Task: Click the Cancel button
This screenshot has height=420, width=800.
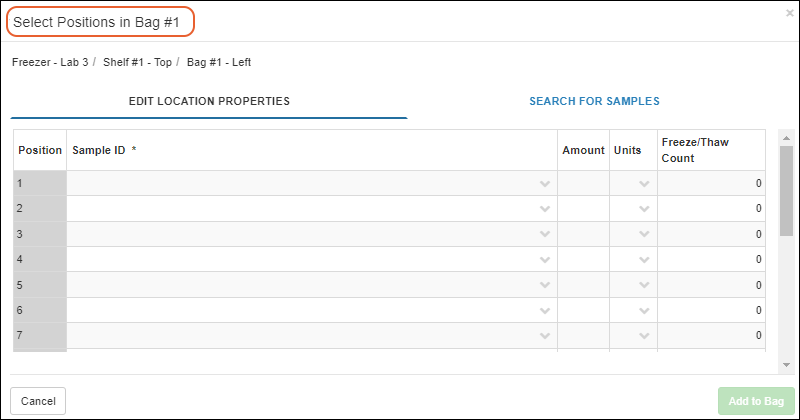Action: (x=38, y=401)
